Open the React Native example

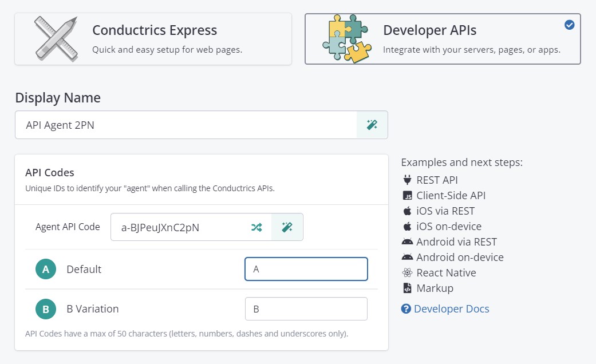(446, 273)
